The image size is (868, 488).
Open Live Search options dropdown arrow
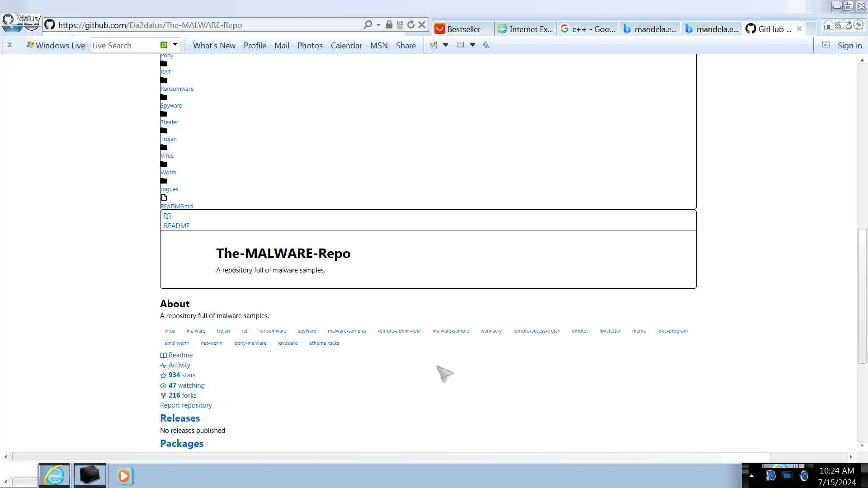[x=175, y=45]
